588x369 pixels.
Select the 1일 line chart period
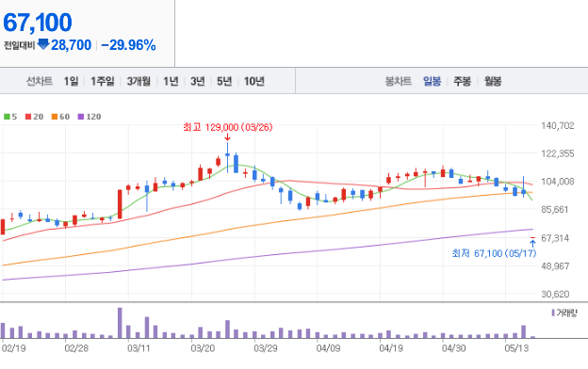pos(71,81)
